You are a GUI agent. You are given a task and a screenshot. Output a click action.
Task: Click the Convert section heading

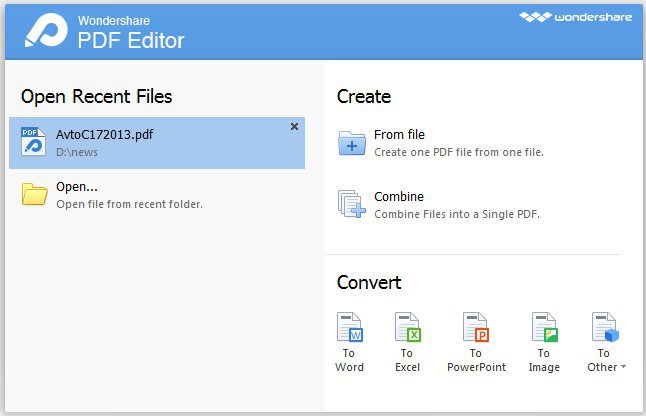point(369,283)
